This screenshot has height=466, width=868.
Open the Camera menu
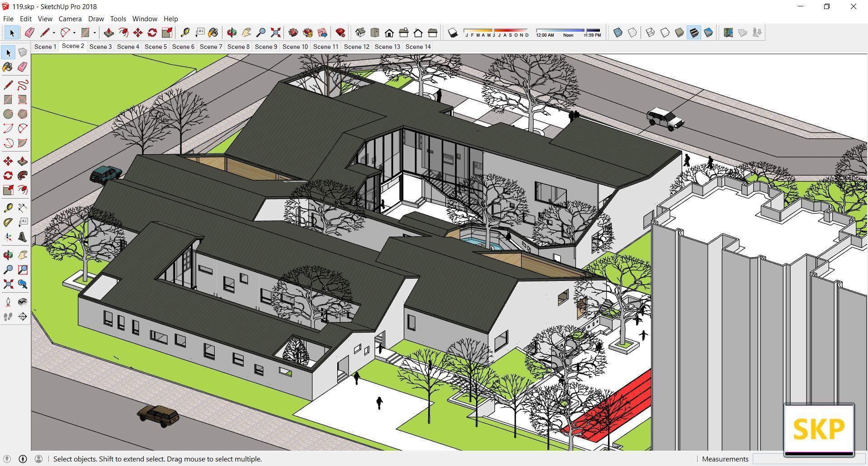pyautogui.click(x=70, y=19)
